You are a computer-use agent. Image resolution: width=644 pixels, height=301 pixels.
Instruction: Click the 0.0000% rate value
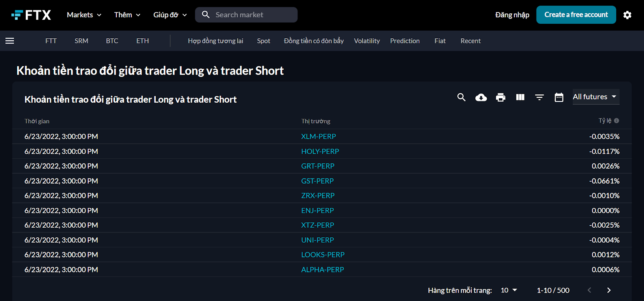(605, 210)
